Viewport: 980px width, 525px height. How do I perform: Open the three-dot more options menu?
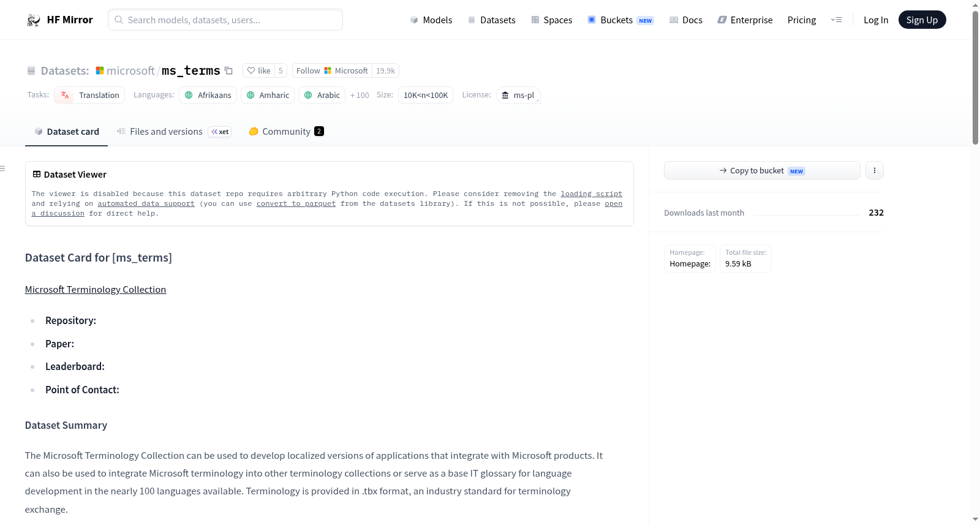click(x=875, y=170)
